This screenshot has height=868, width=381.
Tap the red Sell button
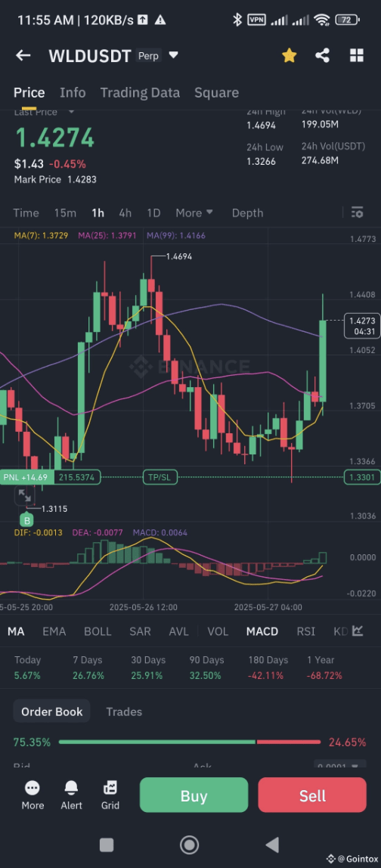point(312,795)
